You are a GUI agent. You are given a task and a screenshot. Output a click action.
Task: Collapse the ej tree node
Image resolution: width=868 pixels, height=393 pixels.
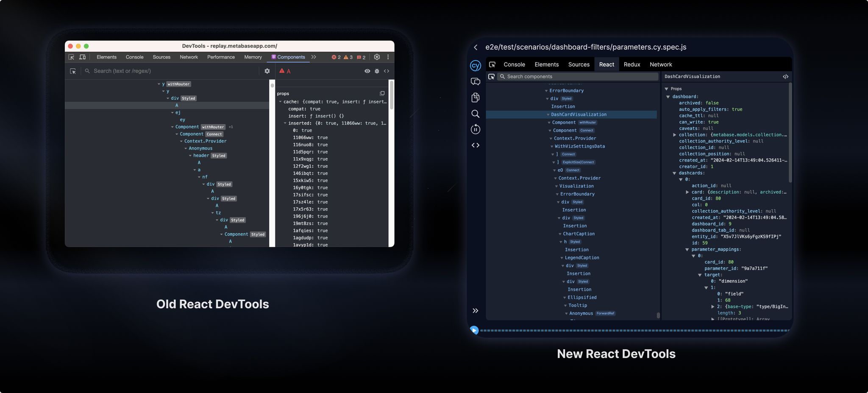pos(172,113)
